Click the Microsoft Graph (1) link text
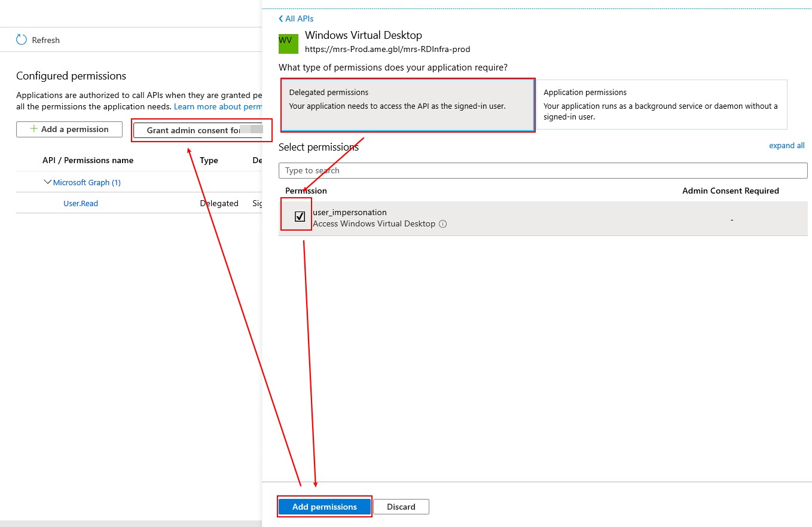Image resolution: width=812 pixels, height=527 pixels. pos(87,182)
